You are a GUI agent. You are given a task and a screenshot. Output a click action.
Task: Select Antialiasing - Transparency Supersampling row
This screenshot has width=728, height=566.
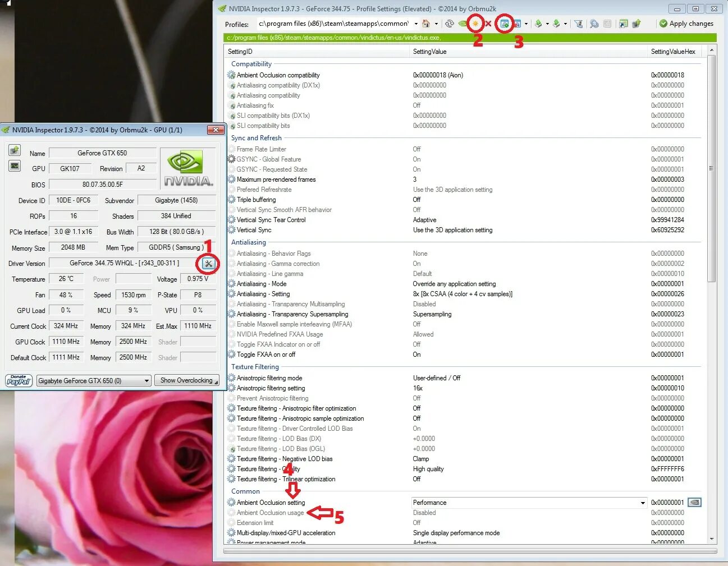coord(464,314)
